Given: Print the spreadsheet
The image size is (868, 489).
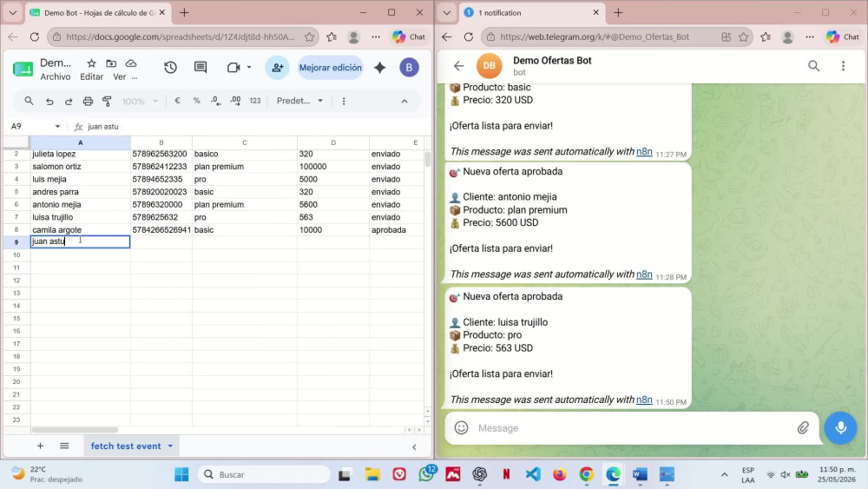Looking at the screenshot, I should (x=88, y=101).
